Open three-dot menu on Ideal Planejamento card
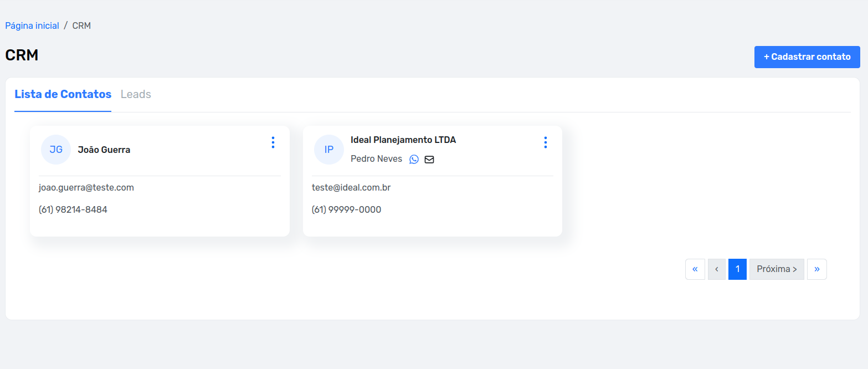This screenshot has height=369, width=868. [545, 142]
